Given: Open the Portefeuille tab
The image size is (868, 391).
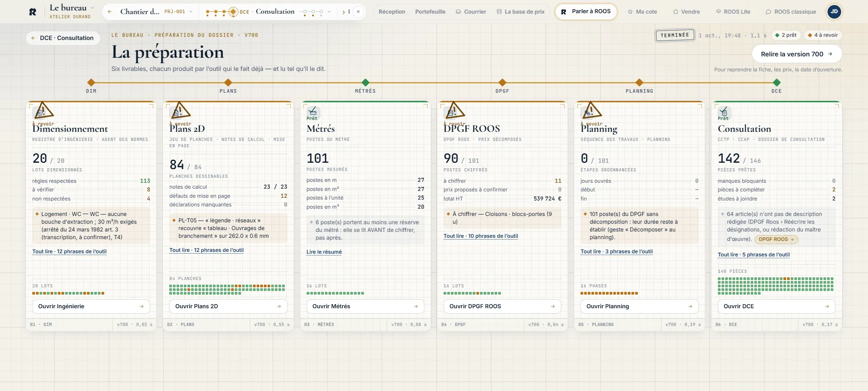Looking at the screenshot, I should click(x=430, y=12).
